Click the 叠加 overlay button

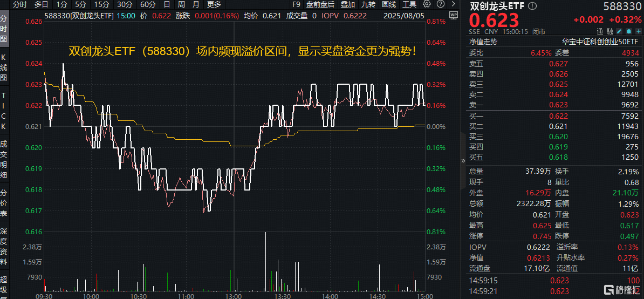coord(348,4)
